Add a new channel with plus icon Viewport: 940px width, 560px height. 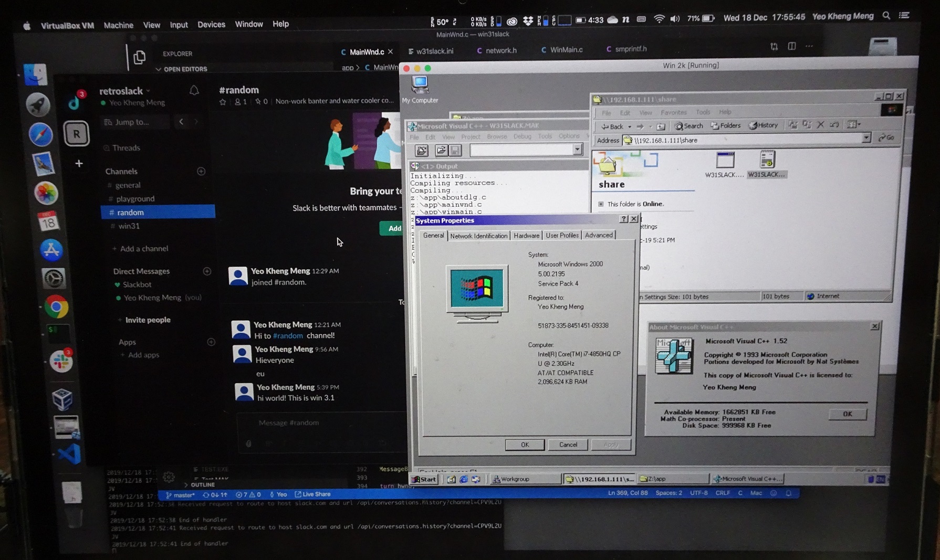201,171
